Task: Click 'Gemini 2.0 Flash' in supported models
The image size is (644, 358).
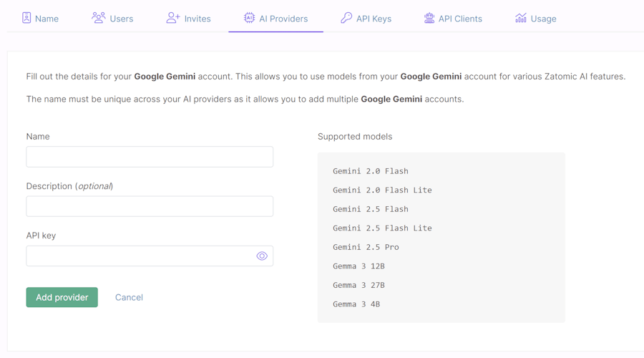Action: [x=371, y=171]
